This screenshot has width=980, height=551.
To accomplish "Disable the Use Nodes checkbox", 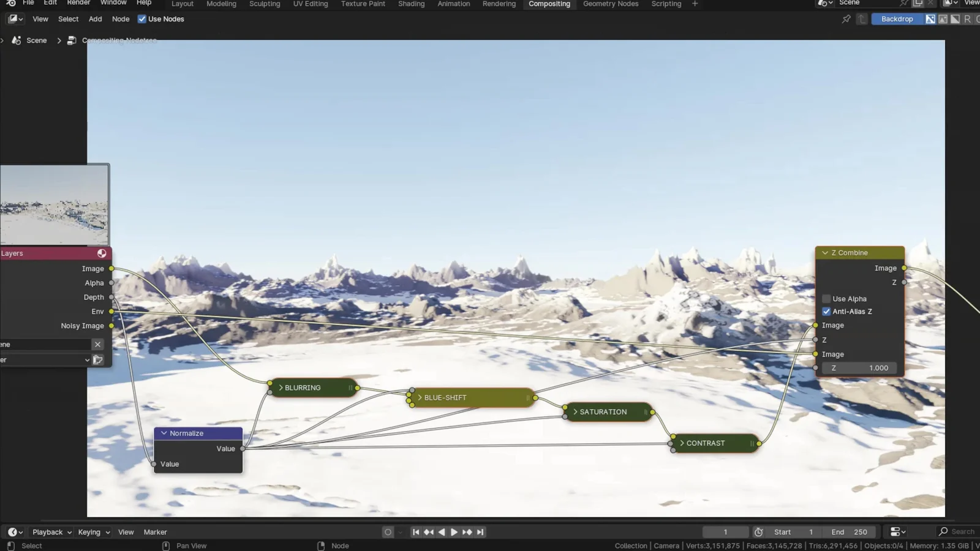I will (142, 19).
